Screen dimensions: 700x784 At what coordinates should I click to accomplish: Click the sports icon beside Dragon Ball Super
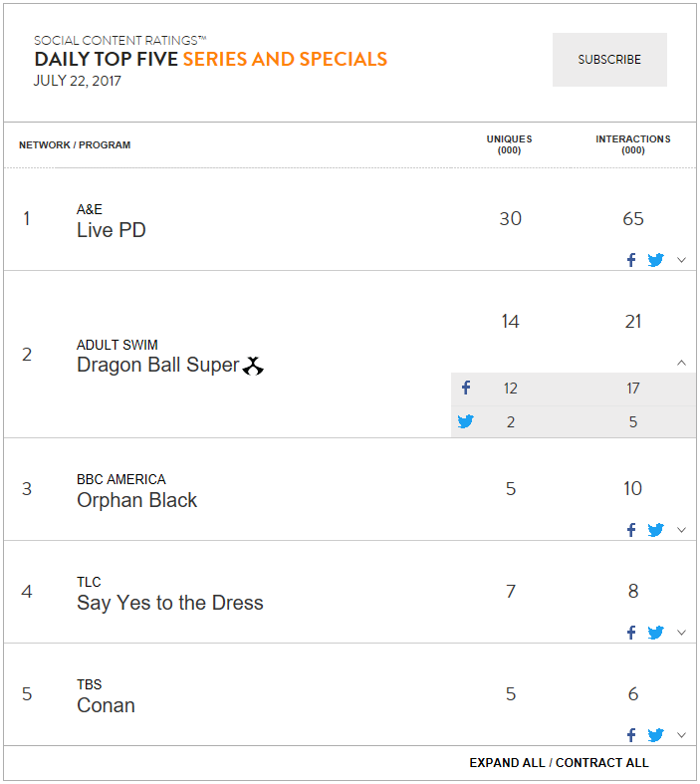click(253, 366)
